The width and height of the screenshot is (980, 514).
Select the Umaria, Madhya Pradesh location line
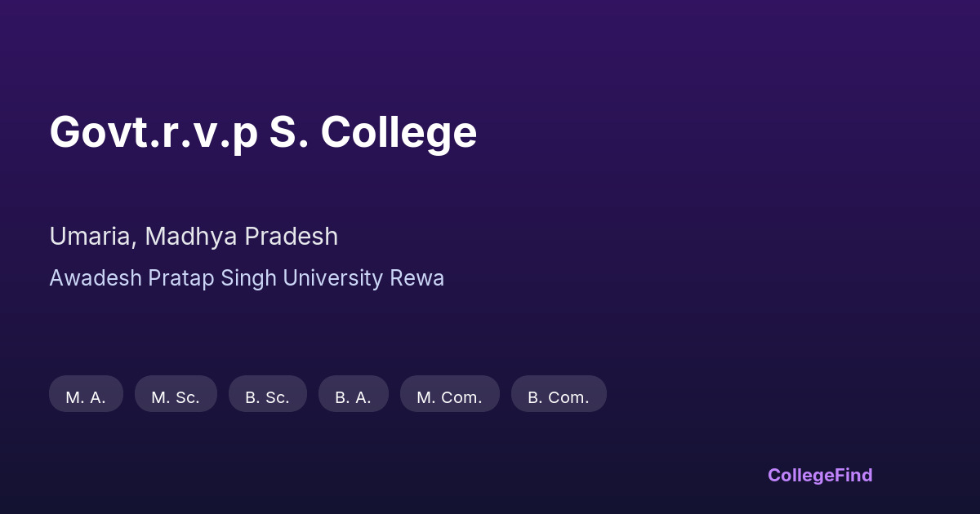click(x=194, y=237)
